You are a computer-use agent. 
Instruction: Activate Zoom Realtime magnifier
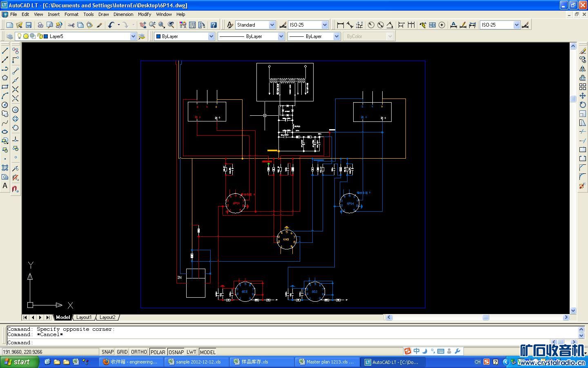pos(152,25)
